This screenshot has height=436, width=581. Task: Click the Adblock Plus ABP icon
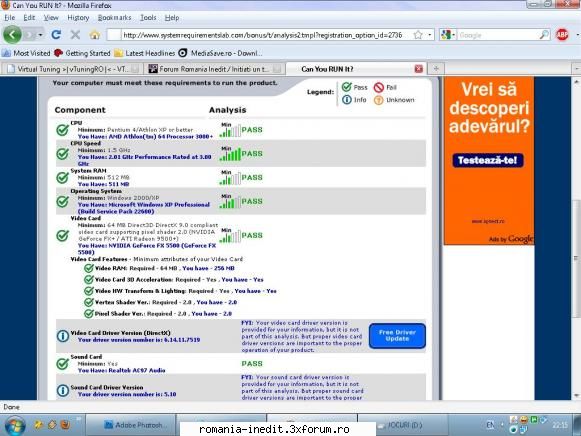[x=562, y=35]
